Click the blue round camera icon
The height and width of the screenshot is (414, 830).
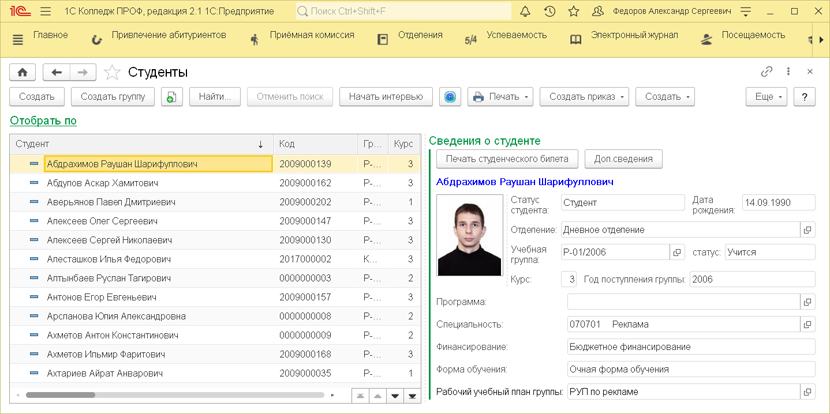tap(450, 97)
